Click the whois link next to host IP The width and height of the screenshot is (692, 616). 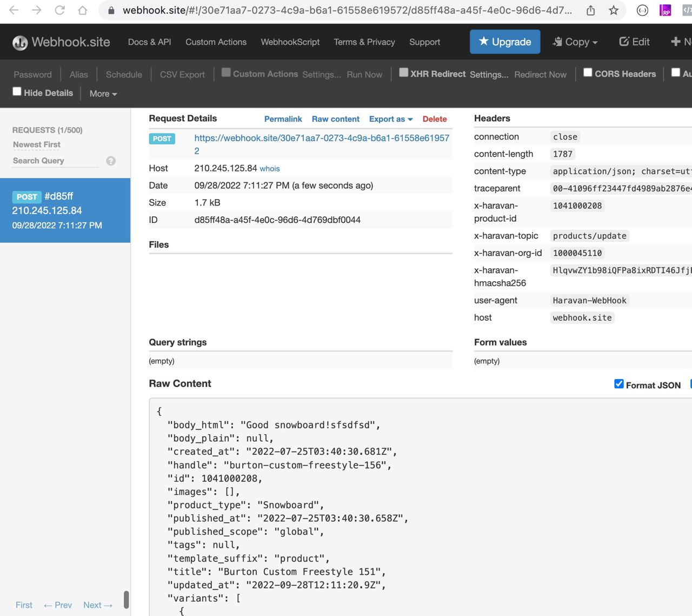(x=270, y=169)
